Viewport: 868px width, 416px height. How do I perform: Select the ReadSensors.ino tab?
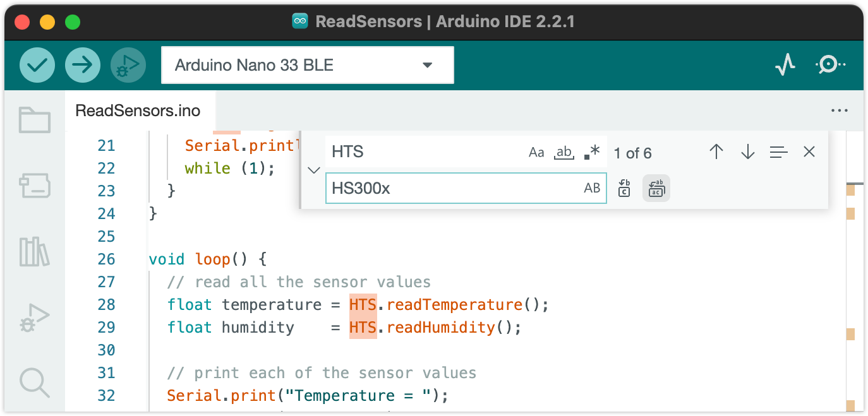click(138, 111)
